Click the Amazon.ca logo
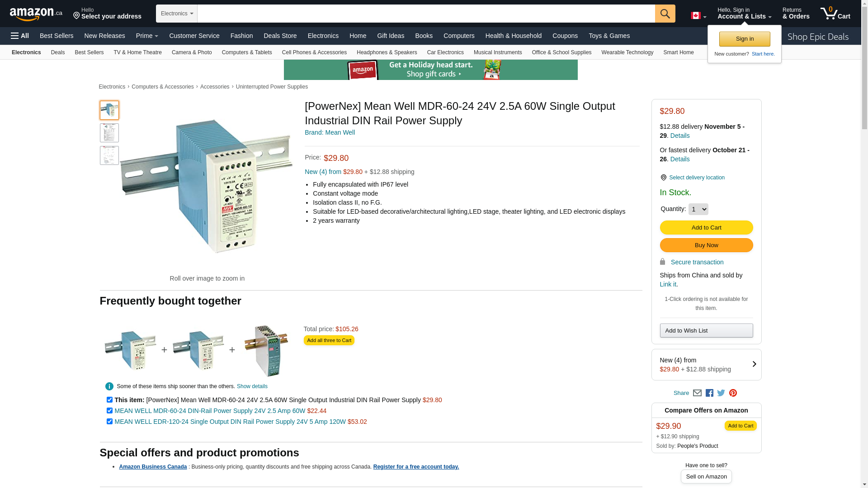Image resolution: width=868 pixels, height=488 pixels. tap(36, 14)
